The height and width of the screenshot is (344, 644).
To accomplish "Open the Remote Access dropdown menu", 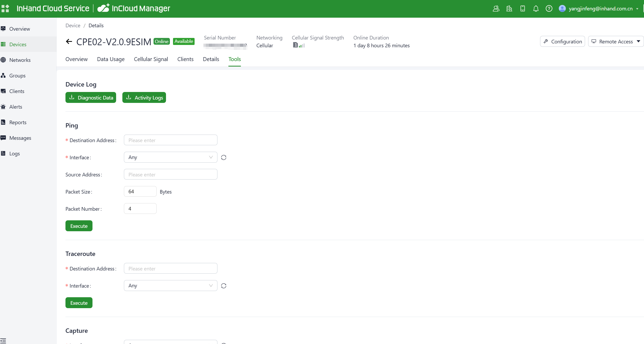I will pyautogui.click(x=616, y=42).
